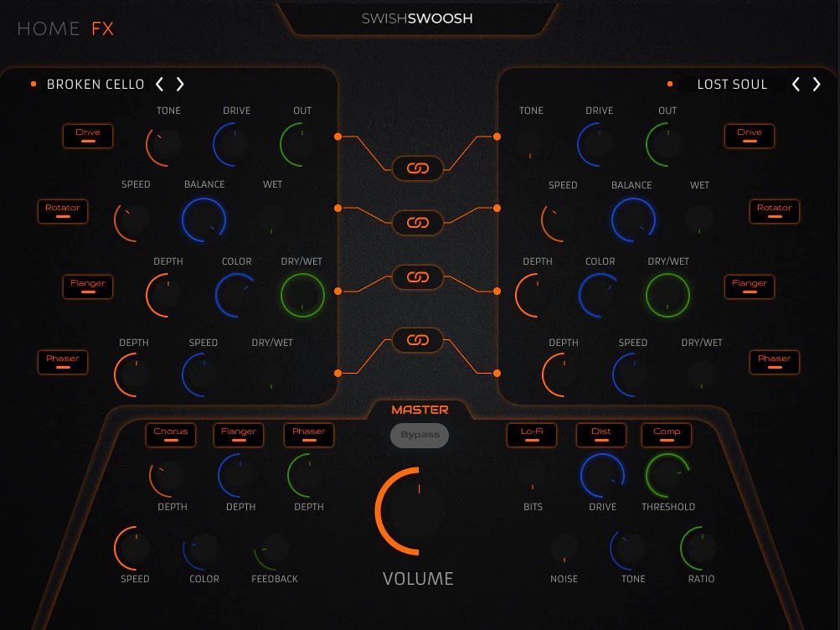
Task: Click the master Chorus SPEED knob
Action: point(135,549)
